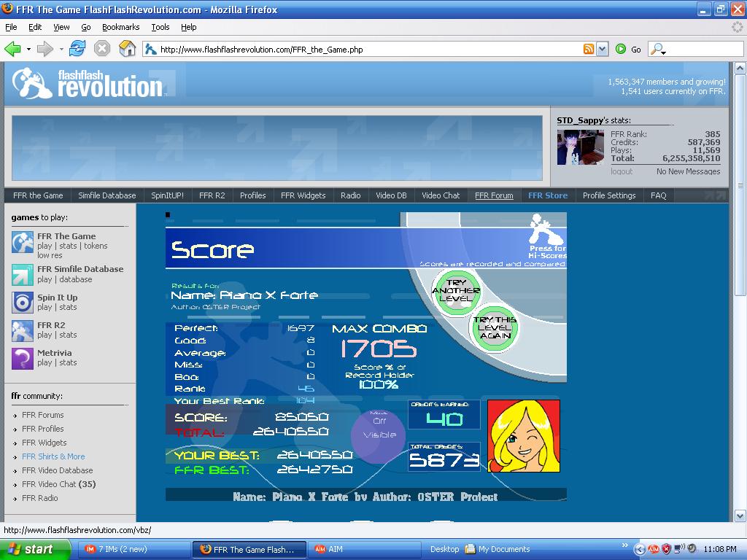Open the Help menu
747x560 pixels.
[x=189, y=27]
